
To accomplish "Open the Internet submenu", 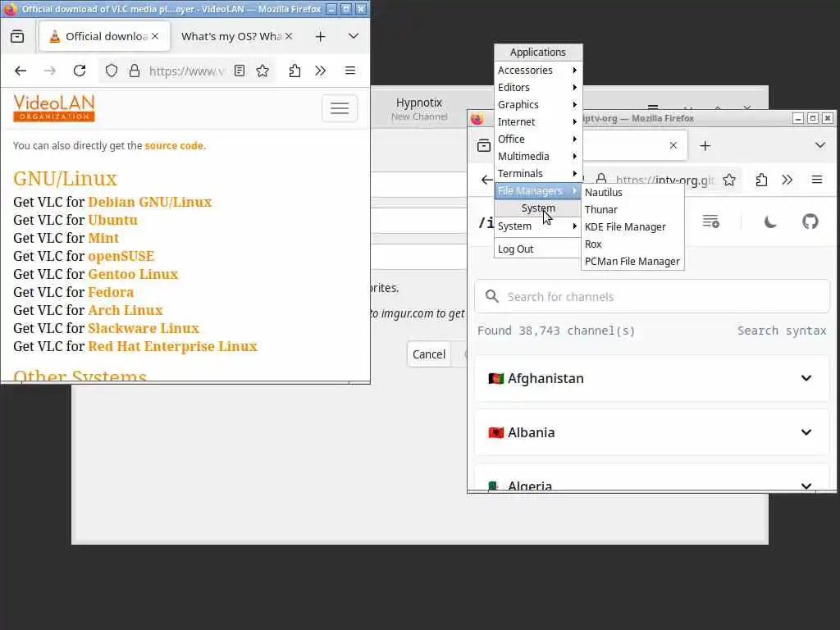I will point(538,121).
